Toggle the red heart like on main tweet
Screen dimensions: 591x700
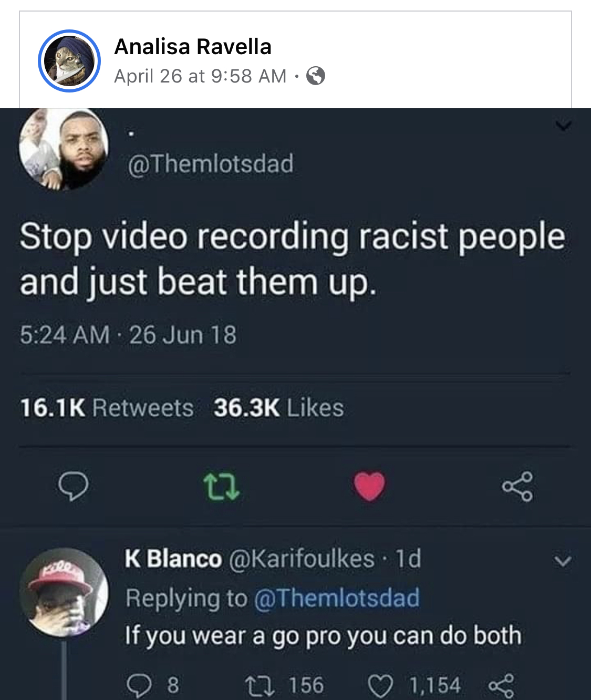[x=369, y=486]
